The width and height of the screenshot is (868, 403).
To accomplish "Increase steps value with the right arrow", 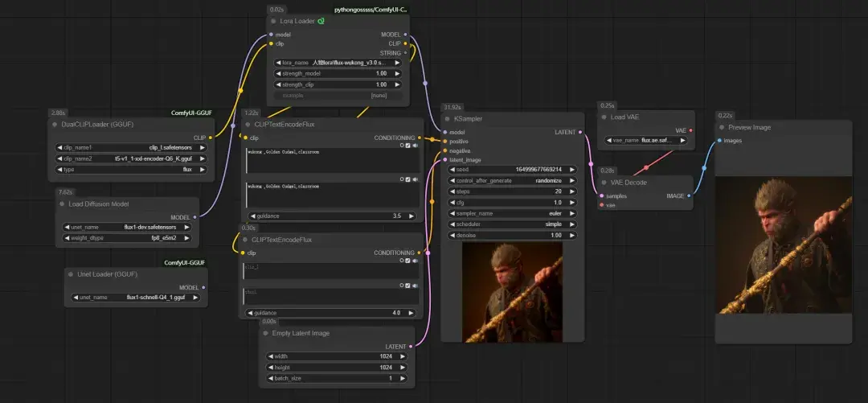I will (571, 191).
